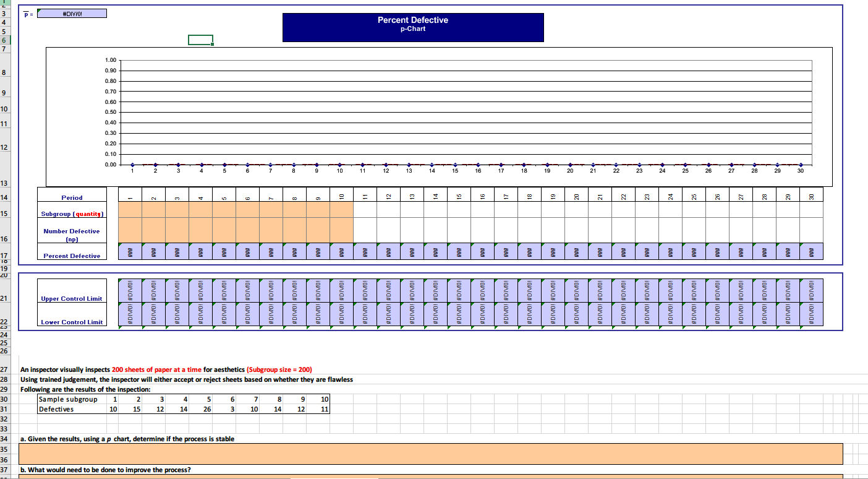Select the #DIV/0! Upper Control Limit value for period 1
The height and width of the screenshot is (479, 868).
pos(130,291)
